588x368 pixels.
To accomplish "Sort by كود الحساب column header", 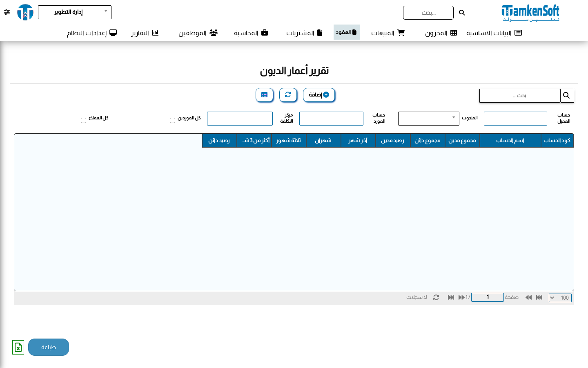I will pyautogui.click(x=557, y=141).
